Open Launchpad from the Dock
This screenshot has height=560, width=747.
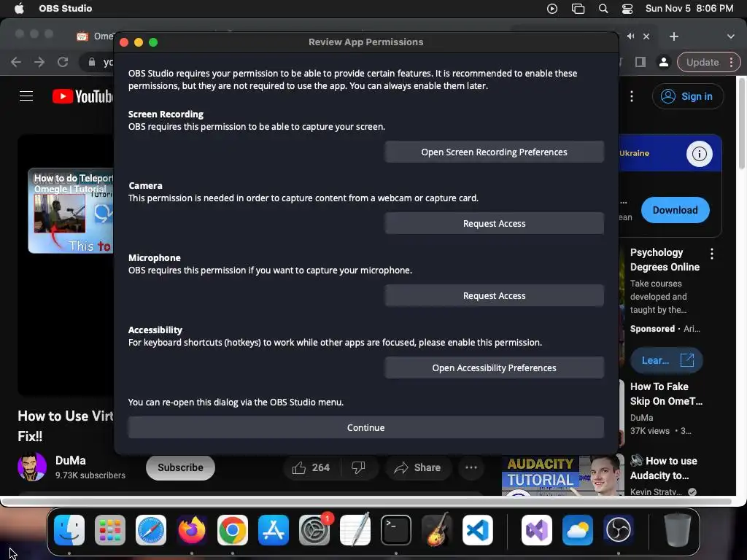(x=110, y=530)
